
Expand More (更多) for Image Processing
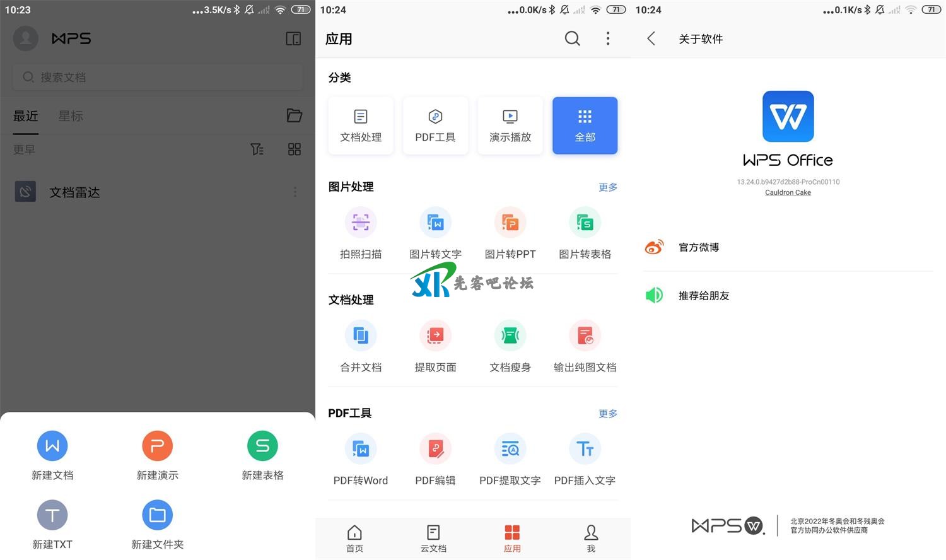coord(607,187)
